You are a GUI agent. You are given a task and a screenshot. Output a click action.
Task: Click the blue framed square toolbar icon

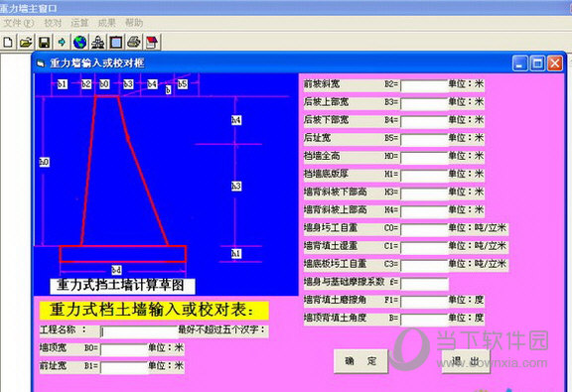coord(116,43)
